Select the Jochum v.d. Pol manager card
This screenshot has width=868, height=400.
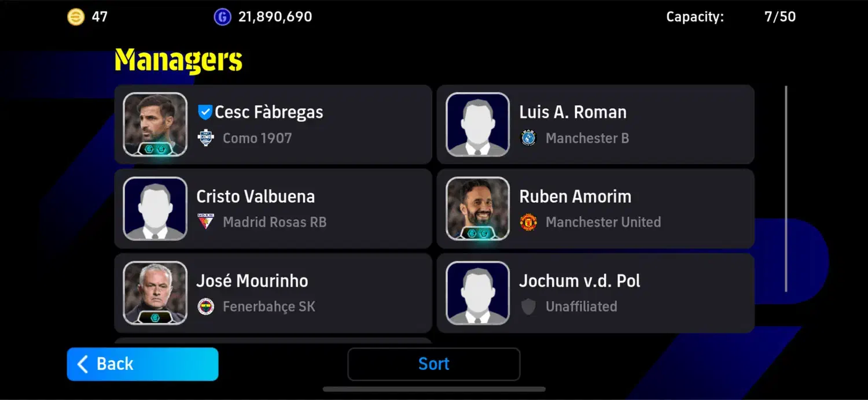(x=595, y=293)
